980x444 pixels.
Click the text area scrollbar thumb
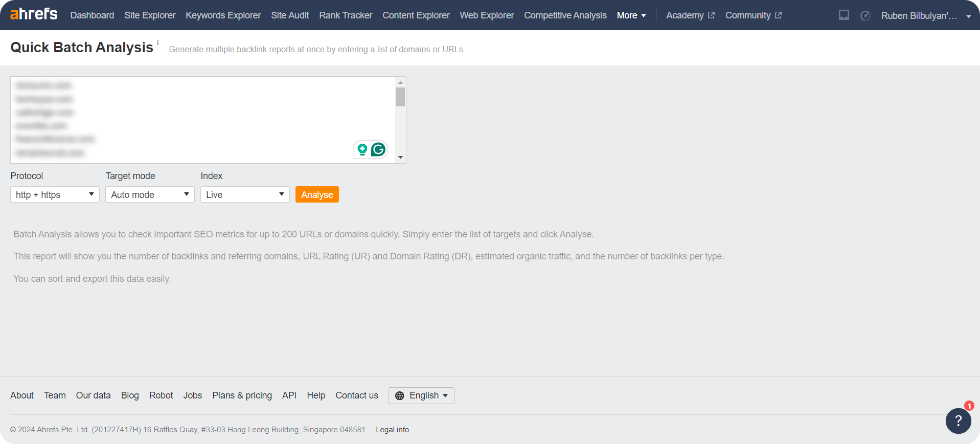point(400,97)
